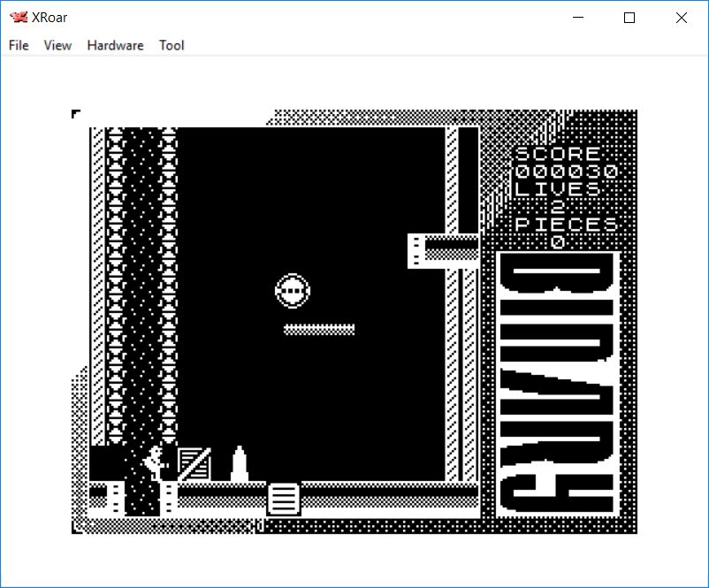Image resolution: width=709 pixels, height=588 pixels.
Task: Open the Hardware menu
Action: click(x=115, y=45)
